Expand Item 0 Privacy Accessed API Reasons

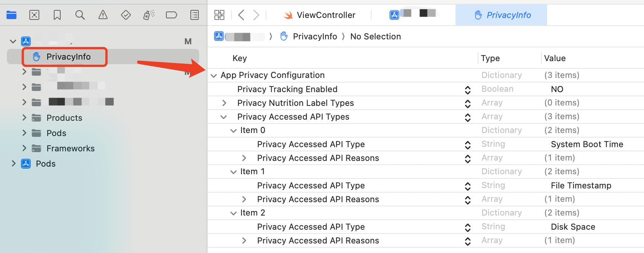[244, 158]
